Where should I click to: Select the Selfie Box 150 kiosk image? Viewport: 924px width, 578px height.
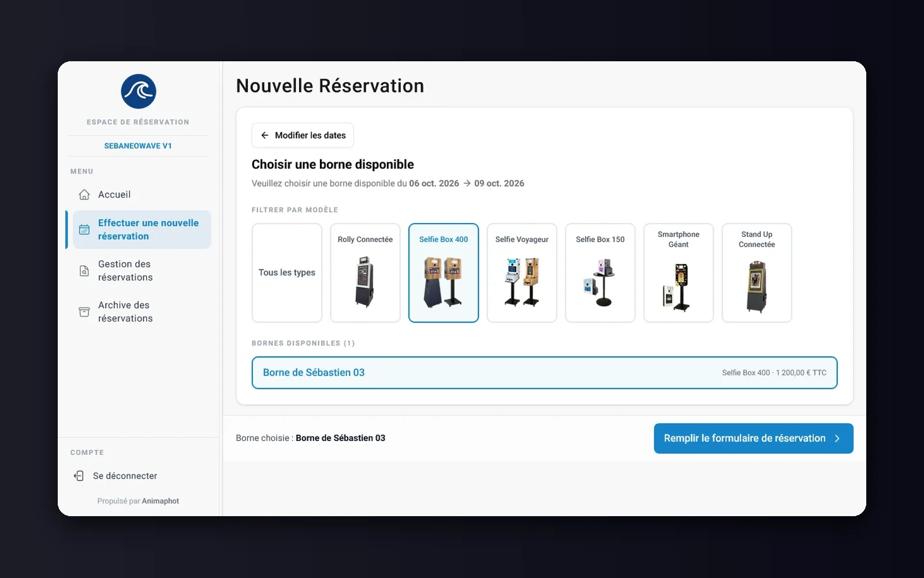point(600,283)
